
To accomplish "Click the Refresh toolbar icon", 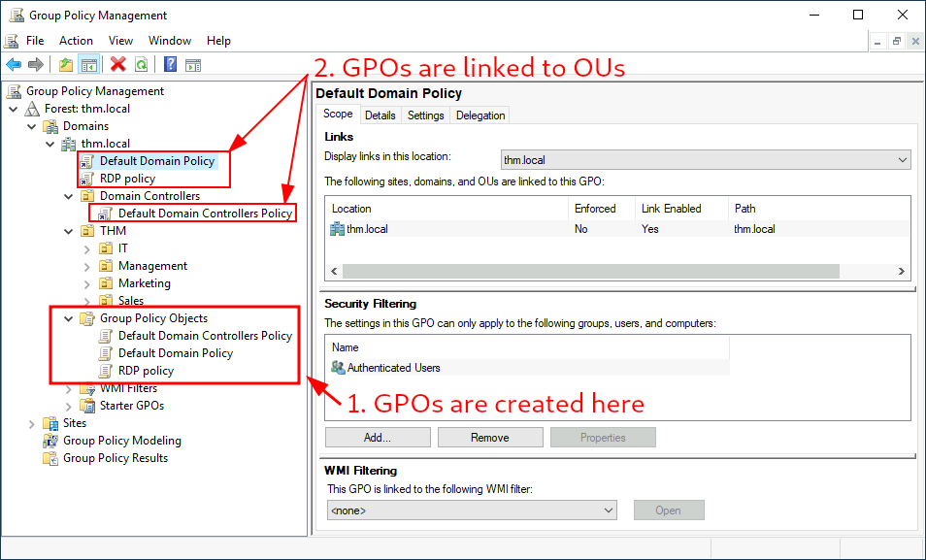I will [x=141, y=65].
